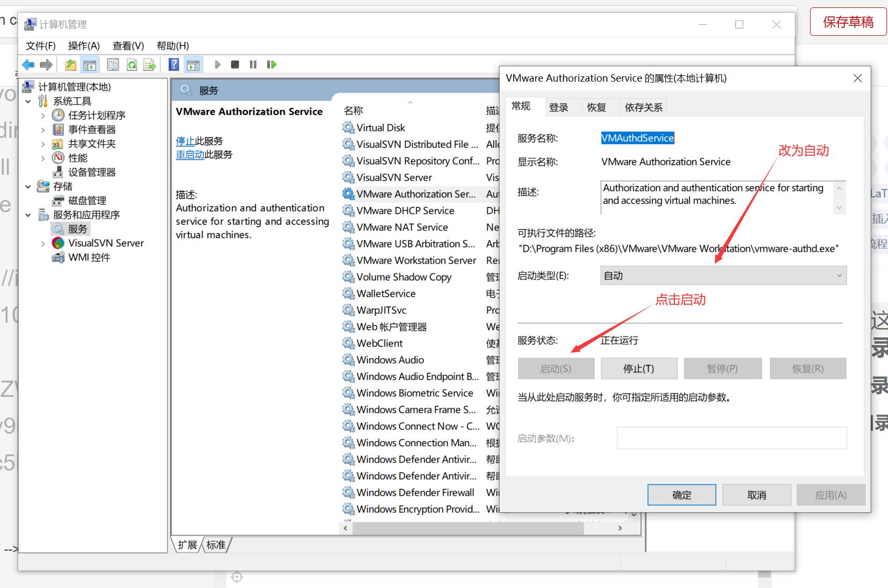Open the Properties toolbar icon
The image size is (888, 588).
point(113,65)
